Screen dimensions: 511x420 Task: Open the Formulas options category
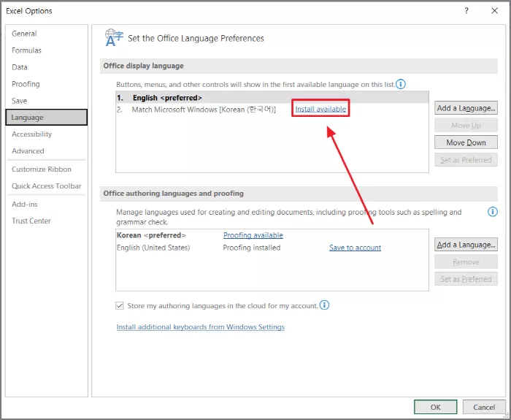tap(46, 50)
